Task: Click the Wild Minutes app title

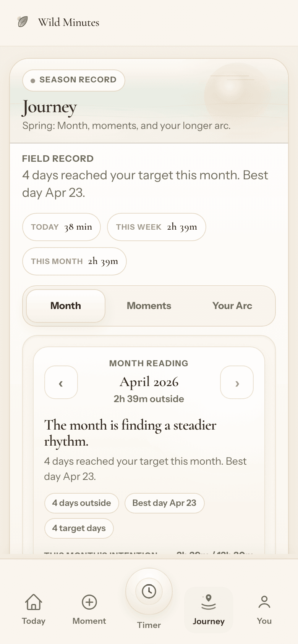Action: coord(69,23)
